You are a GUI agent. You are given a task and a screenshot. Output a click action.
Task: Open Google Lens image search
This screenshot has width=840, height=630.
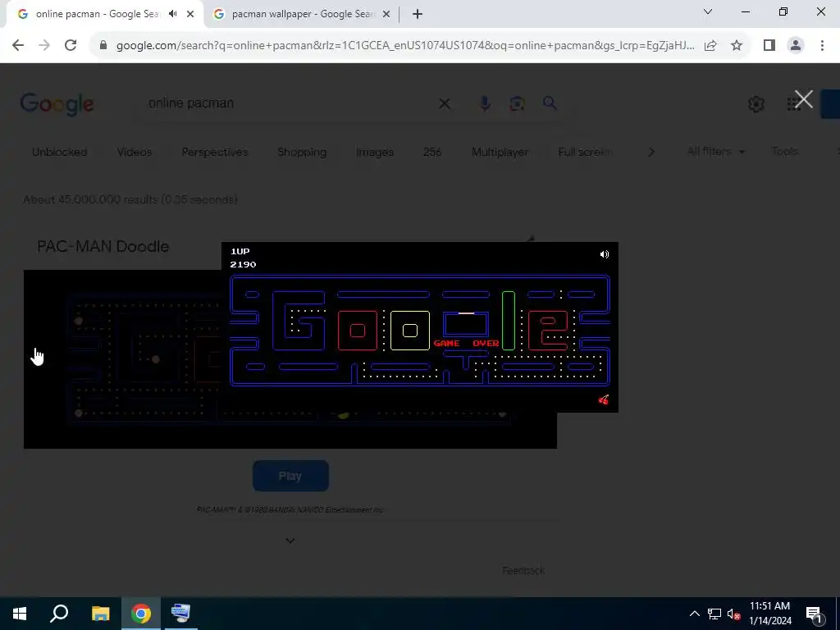pyautogui.click(x=517, y=103)
